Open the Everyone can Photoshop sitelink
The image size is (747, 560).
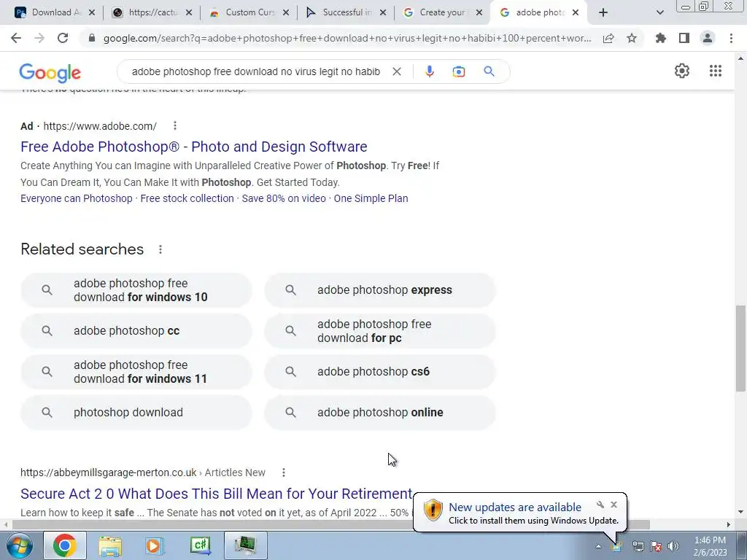click(x=76, y=198)
